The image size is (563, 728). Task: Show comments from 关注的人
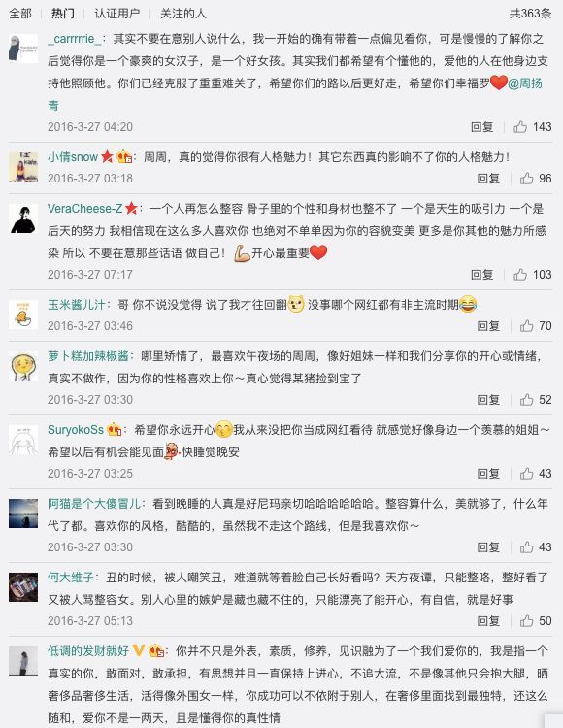pyautogui.click(x=182, y=14)
